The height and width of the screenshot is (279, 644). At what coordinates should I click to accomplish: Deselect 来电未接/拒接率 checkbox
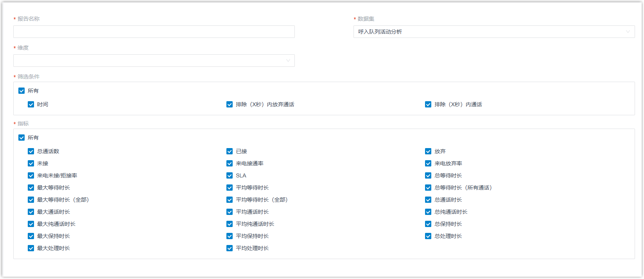pyautogui.click(x=31, y=175)
